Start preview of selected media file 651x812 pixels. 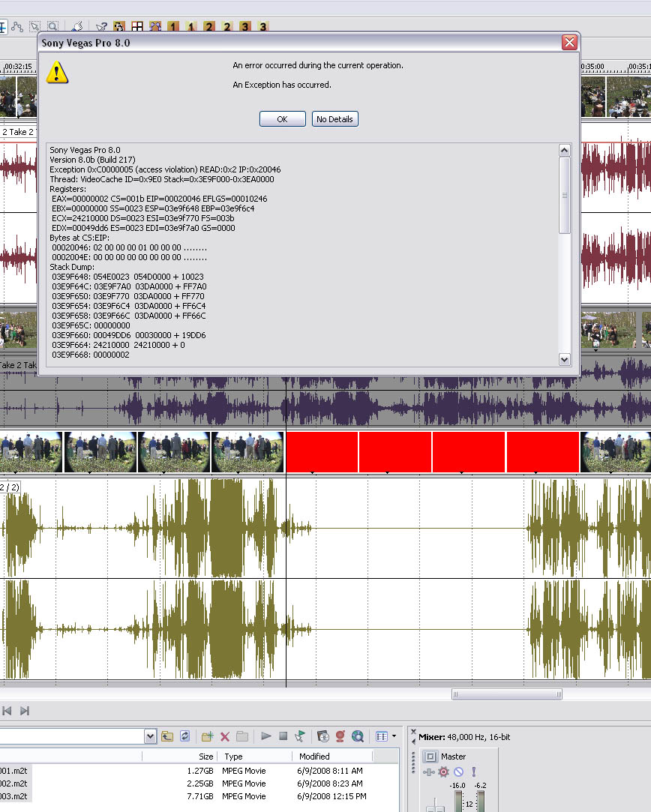tap(266, 736)
